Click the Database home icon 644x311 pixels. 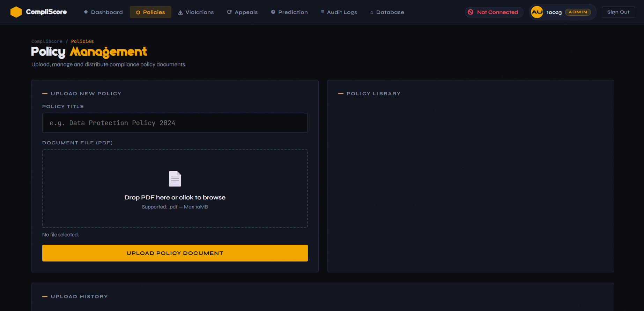[372, 13]
